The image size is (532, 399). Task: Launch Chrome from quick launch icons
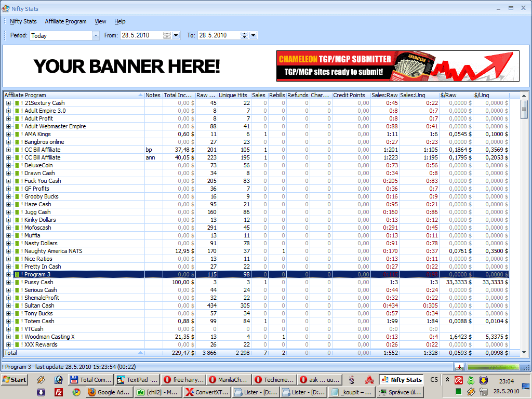click(76, 392)
